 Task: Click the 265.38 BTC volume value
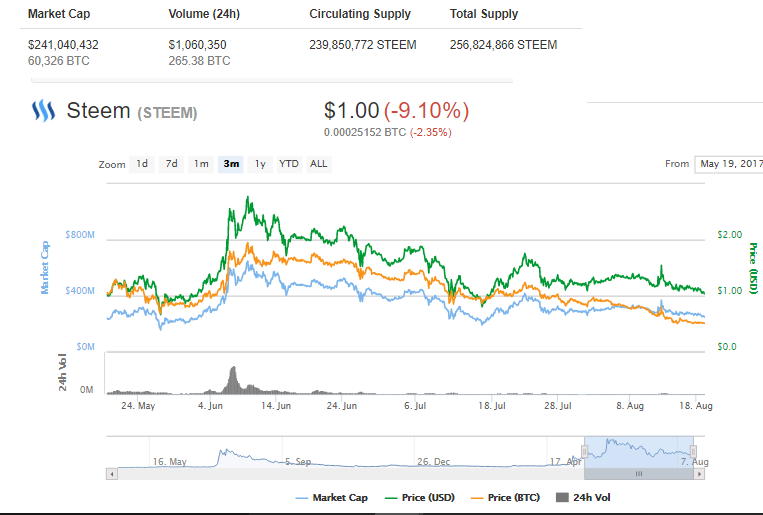click(x=199, y=61)
